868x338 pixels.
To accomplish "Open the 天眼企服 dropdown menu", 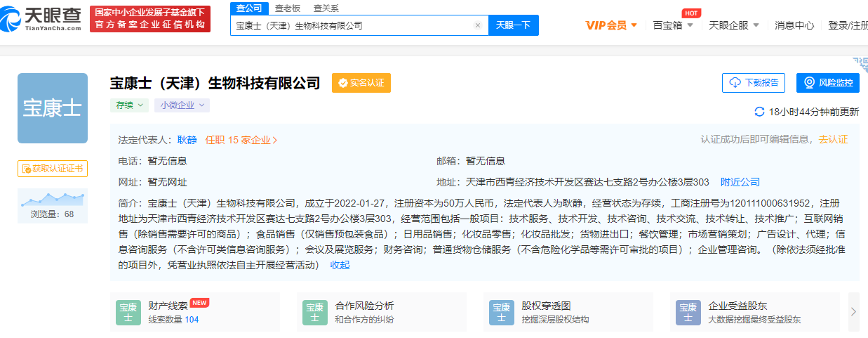I will 735,25.
